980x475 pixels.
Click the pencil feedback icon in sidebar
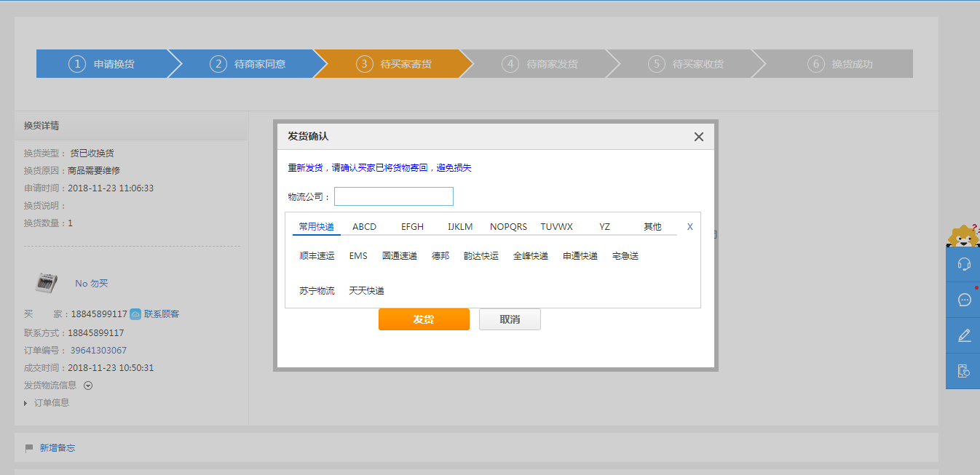click(964, 335)
